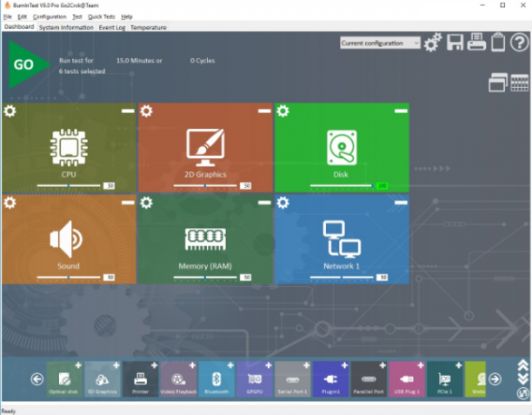
Task: Select the Optical disk test tile
Action: [63, 379]
